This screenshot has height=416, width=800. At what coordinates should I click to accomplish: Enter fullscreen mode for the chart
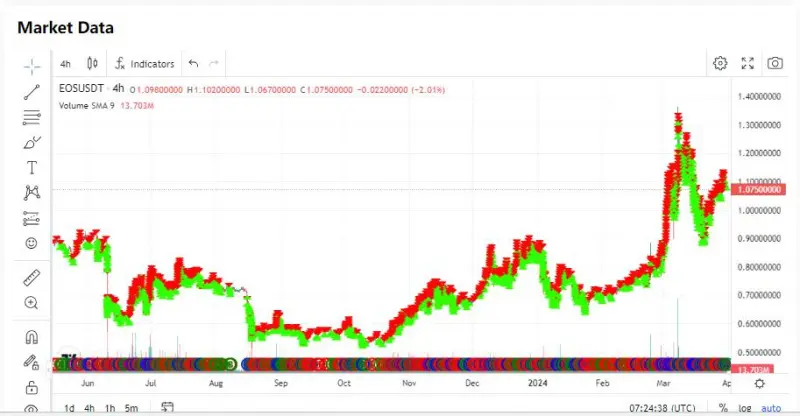[x=747, y=63]
